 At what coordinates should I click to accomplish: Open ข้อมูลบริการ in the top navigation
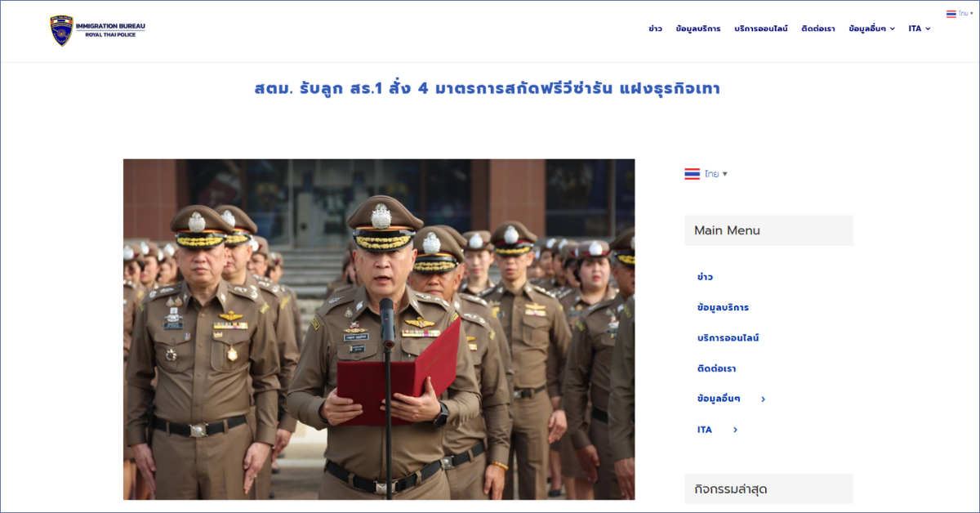click(698, 29)
